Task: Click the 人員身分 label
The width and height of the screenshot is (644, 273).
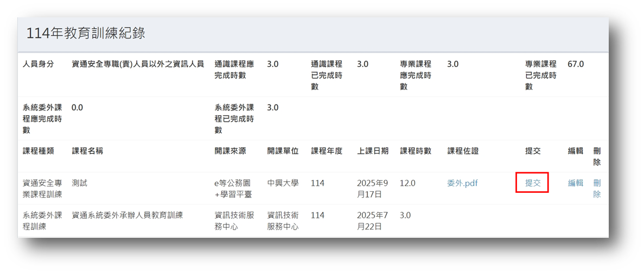Action: tap(38, 64)
